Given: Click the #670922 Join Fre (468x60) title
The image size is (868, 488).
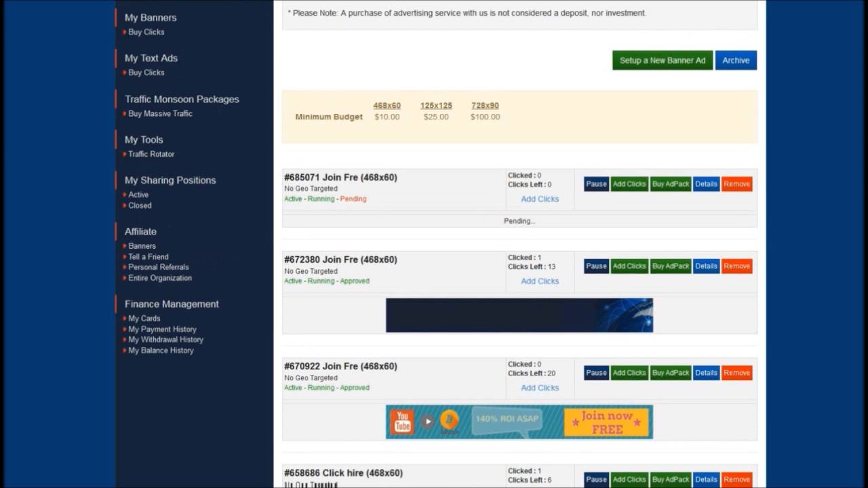Looking at the screenshot, I should pos(340,366).
